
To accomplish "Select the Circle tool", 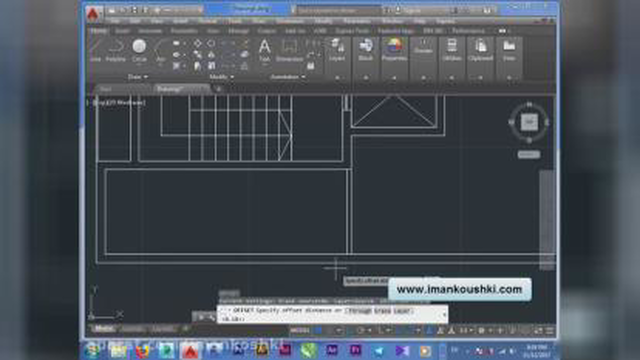I will pyautogui.click(x=139, y=50).
